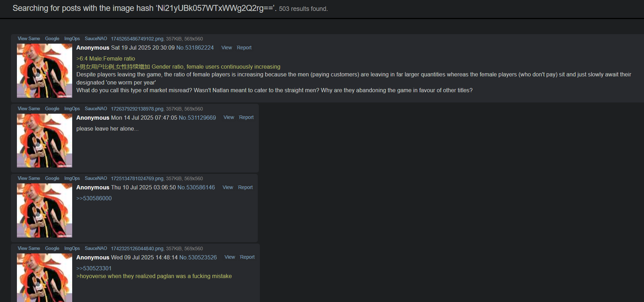644x302 pixels.
Task: Open thumbnail of post No.531129669
Action: pos(44,140)
